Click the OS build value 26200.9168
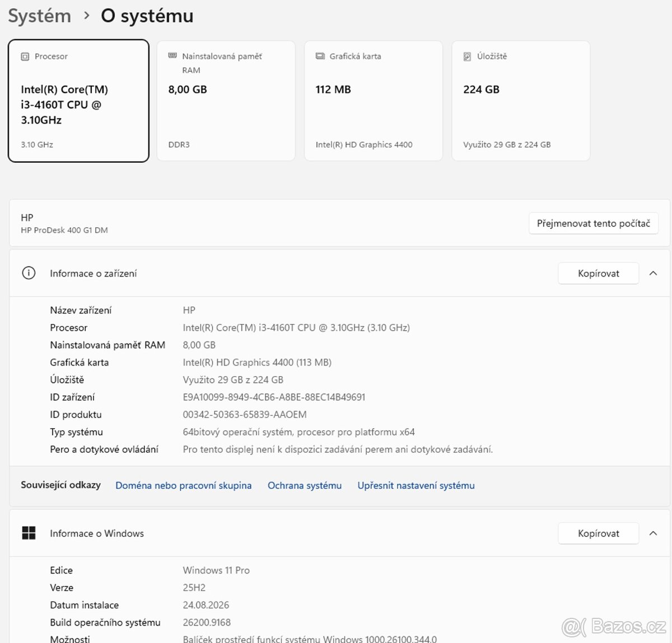The width and height of the screenshot is (672, 643). pos(207,622)
